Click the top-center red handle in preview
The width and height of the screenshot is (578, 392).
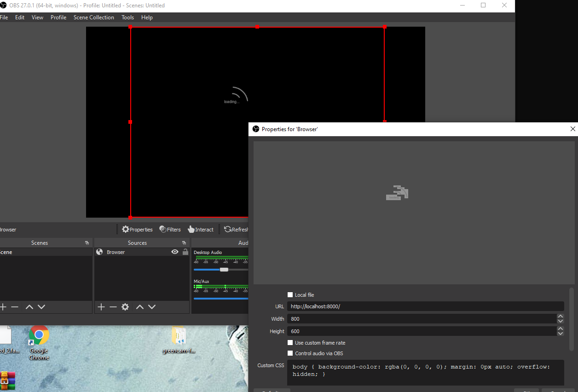point(257,27)
